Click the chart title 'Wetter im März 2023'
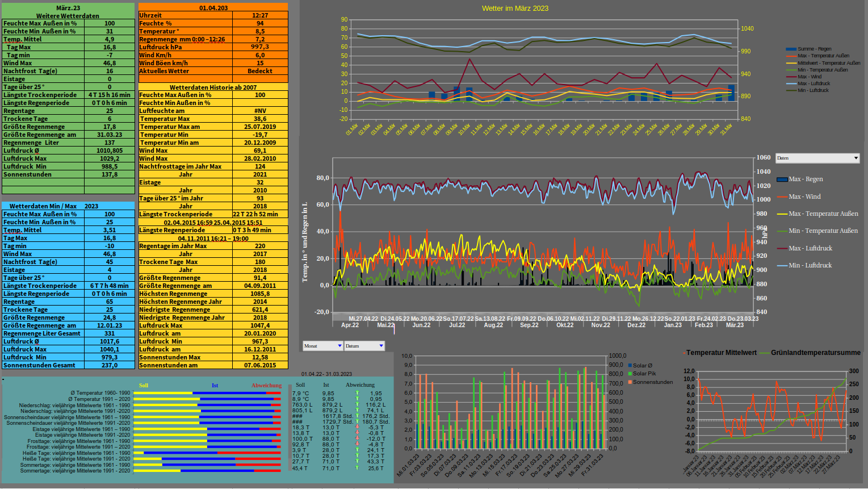This screenshot has width=868, height=489. (x=515, y=9)
